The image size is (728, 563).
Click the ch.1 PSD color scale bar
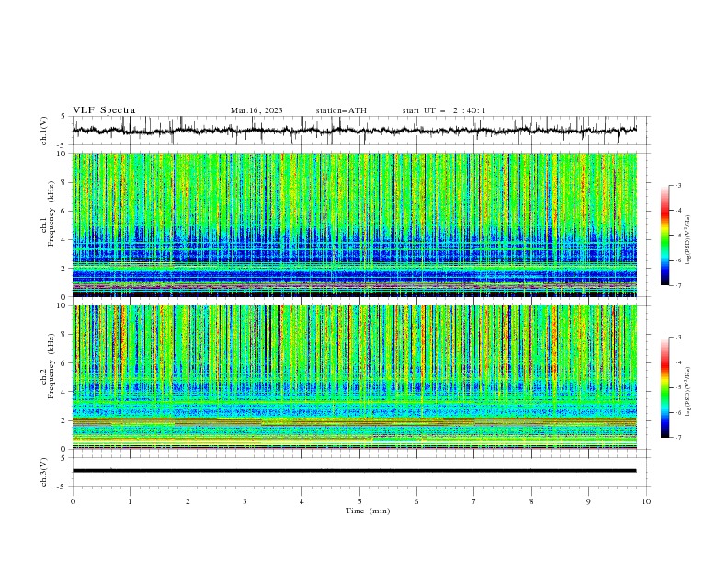point(665,236)
